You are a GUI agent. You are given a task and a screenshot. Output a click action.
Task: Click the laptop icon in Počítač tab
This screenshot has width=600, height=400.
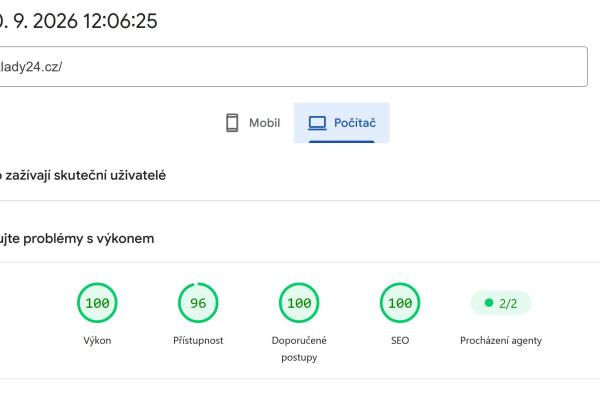tap(317, 123)
